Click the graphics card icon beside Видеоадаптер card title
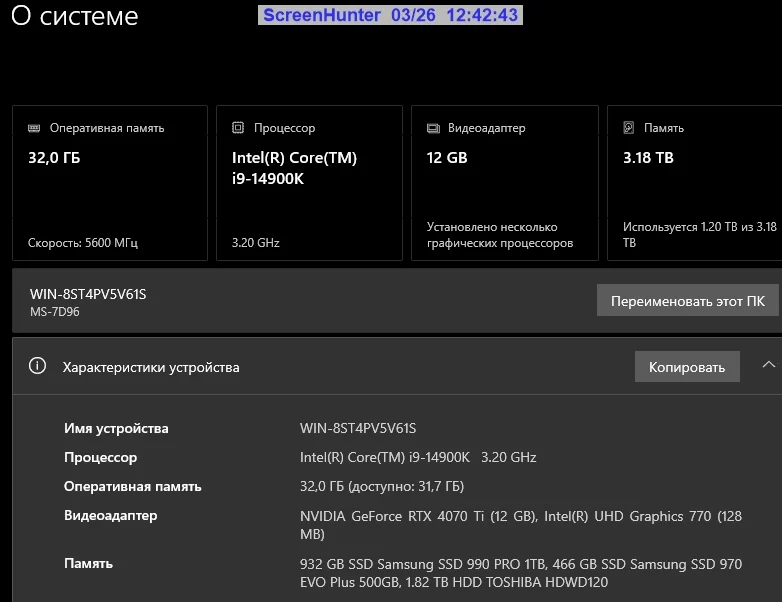This screenshot has width=782, height=602. 433,128
